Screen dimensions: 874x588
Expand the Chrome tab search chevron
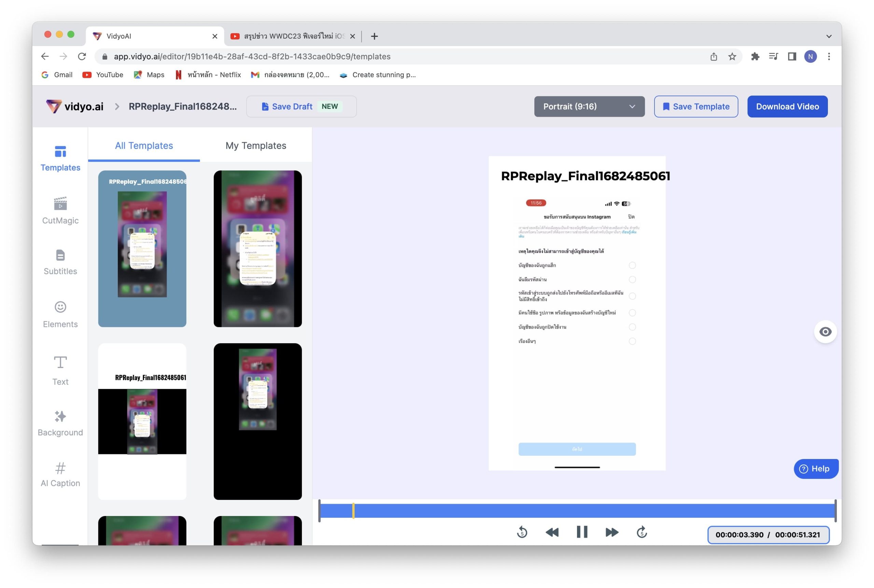tap(829, 37)
